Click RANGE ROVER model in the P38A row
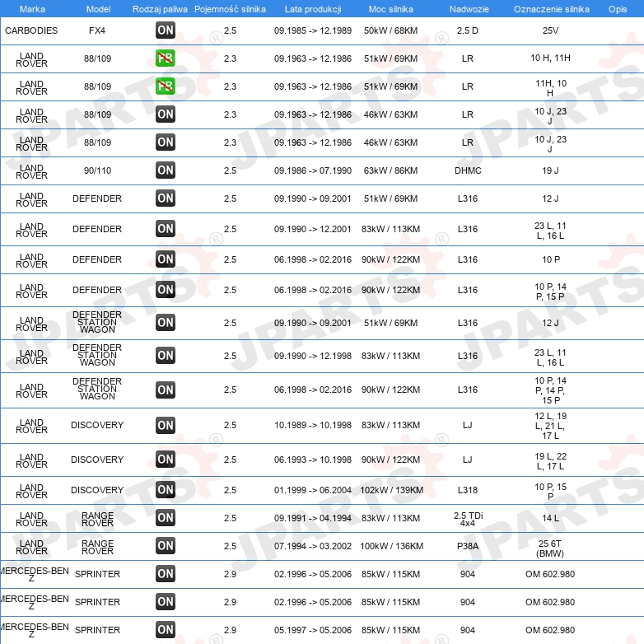 [x=97, y=547]
